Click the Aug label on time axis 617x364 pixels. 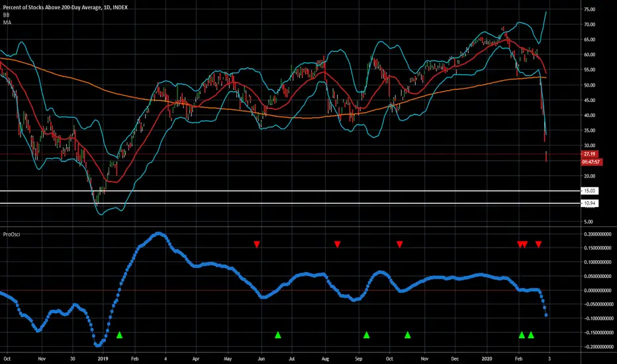(325, 359)
